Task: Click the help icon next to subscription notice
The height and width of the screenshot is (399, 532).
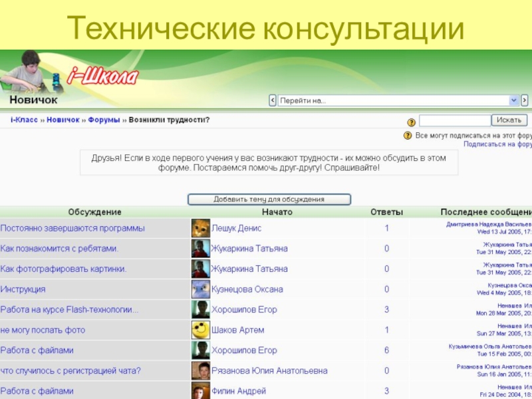Action: 408,135
